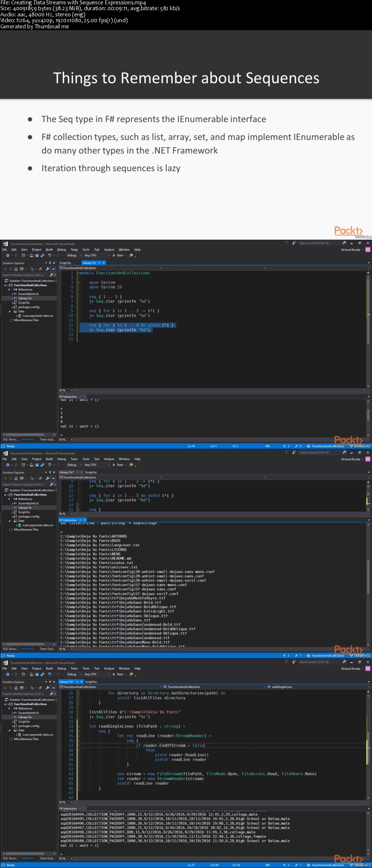Close the Library1.fs* tab in 00:07:22 frame
The image size is (372, 868).
tap(82, 681)
